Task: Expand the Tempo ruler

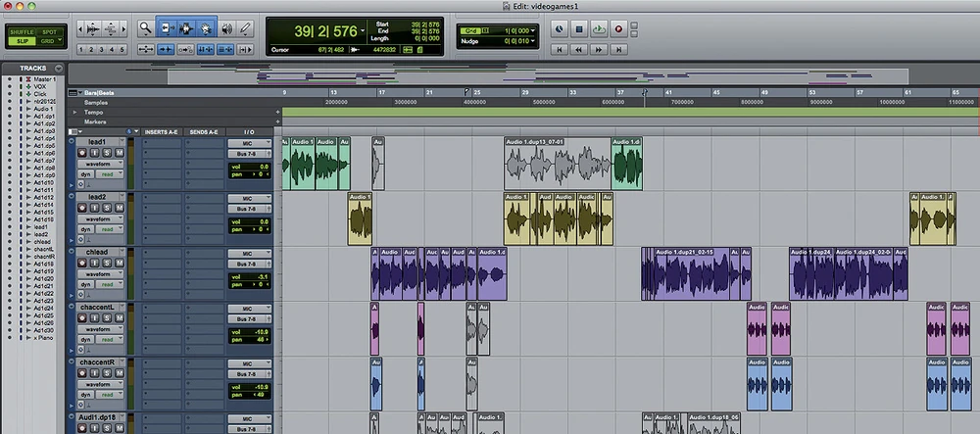Action: point(75,113)
